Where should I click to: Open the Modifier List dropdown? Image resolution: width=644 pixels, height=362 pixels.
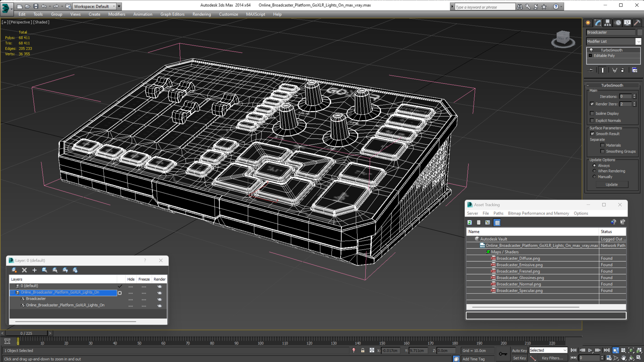(639, 42)
